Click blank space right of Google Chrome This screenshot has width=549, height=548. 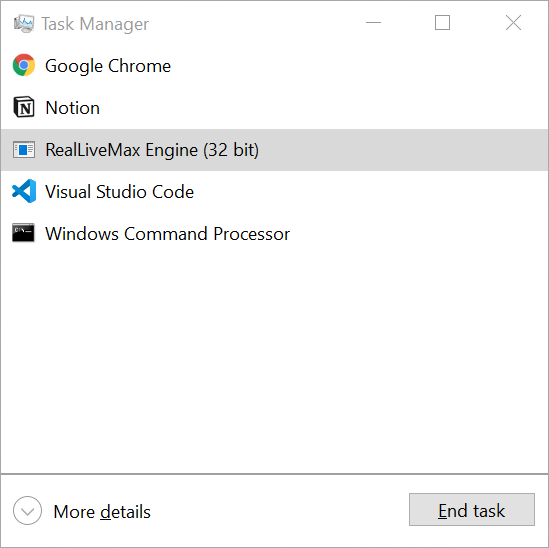[x=361, y=66]
